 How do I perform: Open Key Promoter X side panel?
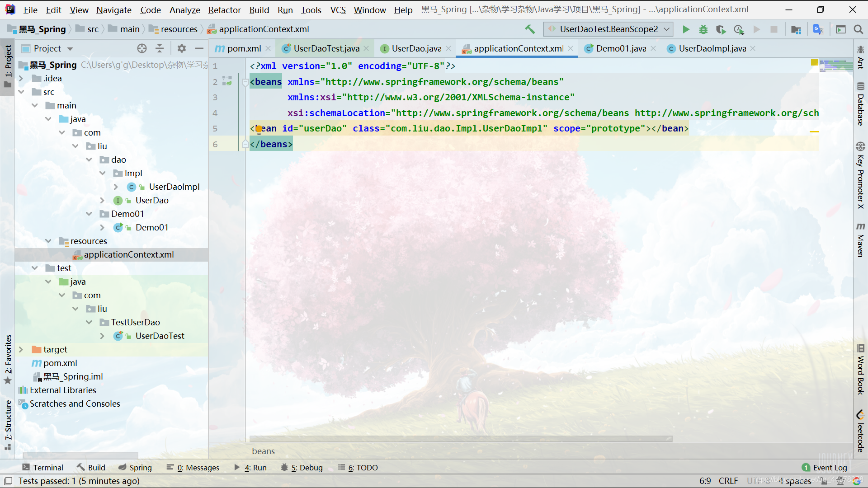pyautogui.click(x=860, y=175)
